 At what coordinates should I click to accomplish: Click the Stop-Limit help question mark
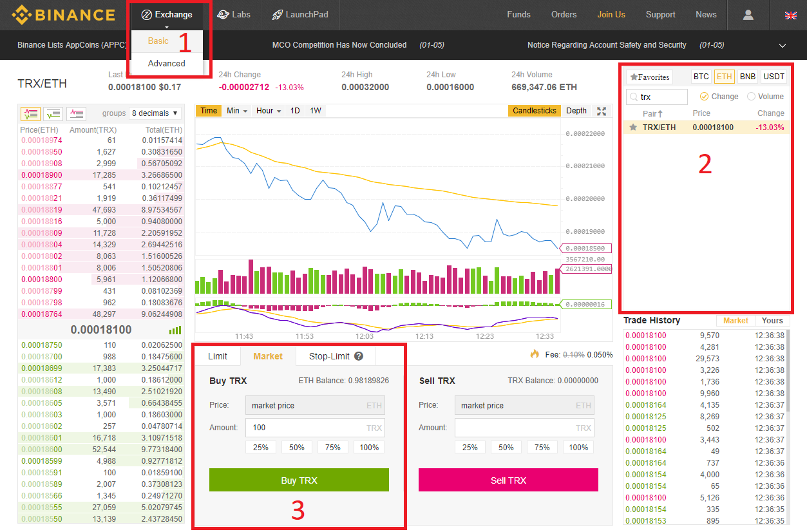click(x=359, y=356)
